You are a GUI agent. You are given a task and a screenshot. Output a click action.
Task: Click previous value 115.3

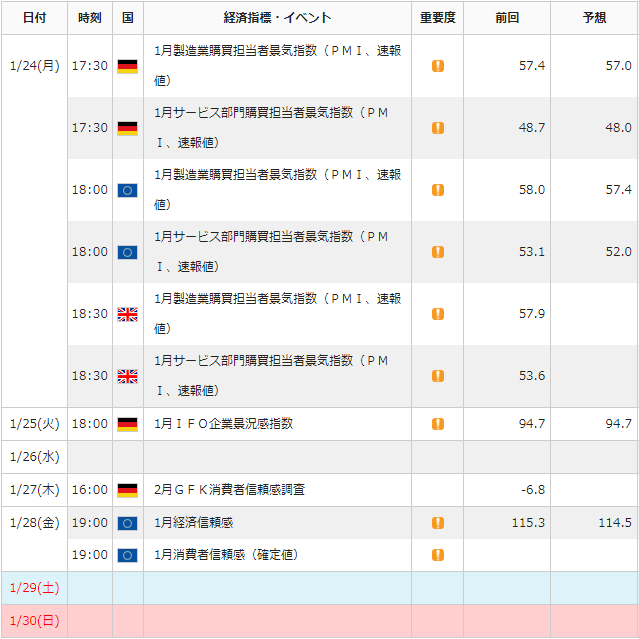pos(528,523)
